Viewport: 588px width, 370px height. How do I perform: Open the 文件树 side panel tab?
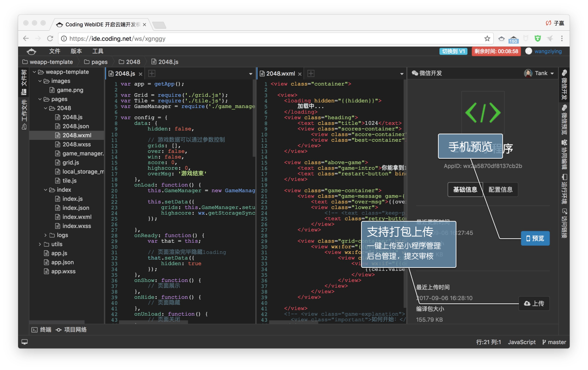[x=24, y=82]
